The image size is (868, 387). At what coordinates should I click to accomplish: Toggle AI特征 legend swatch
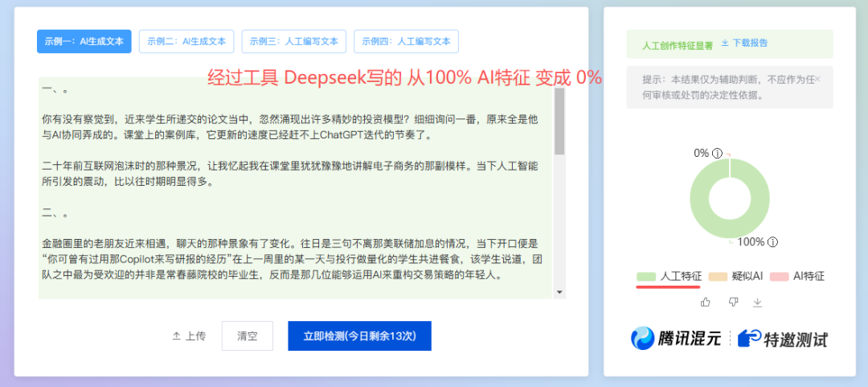(779, 276)
